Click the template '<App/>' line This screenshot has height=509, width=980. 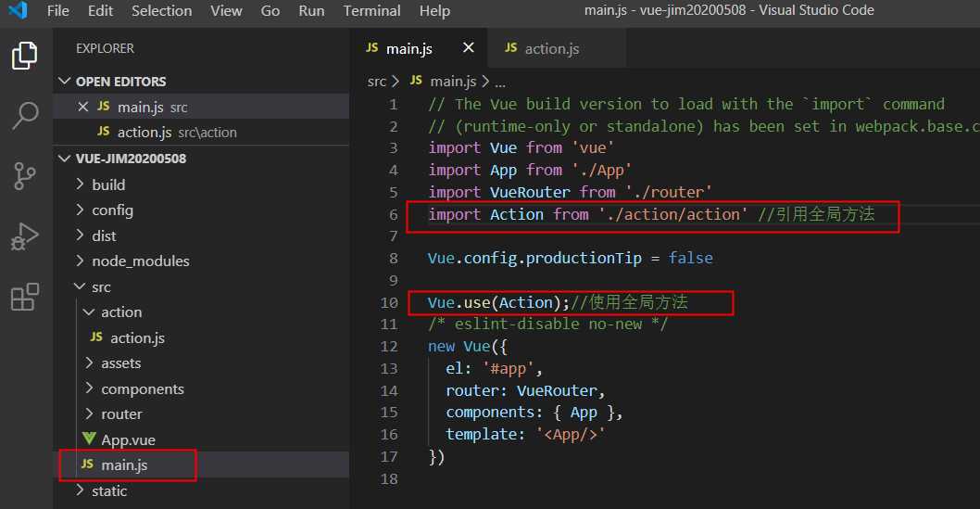tap(525, 435)
